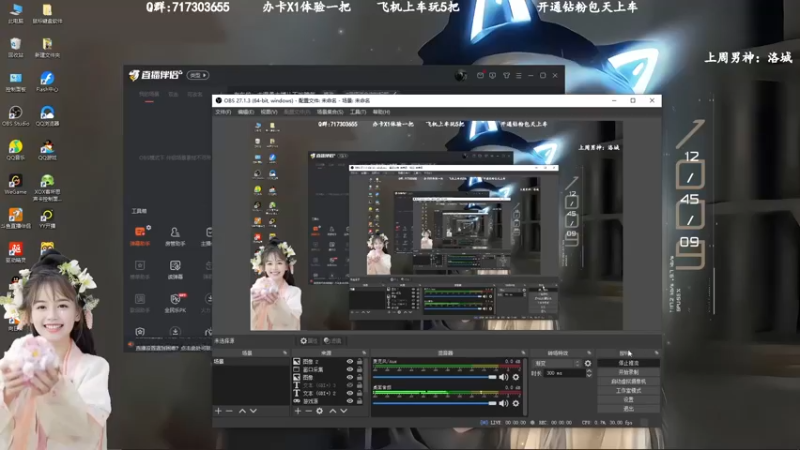Remove selected source with the minus icon
This screenshot has width=800, height=450.
(x=308, y=411)
